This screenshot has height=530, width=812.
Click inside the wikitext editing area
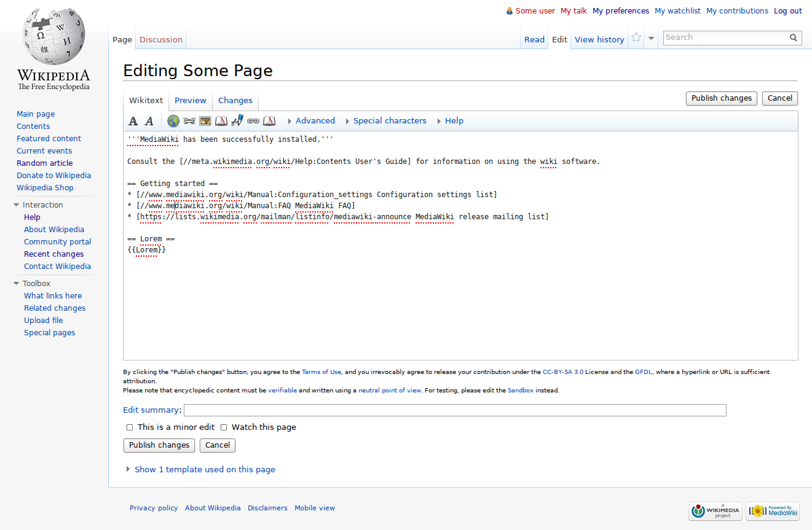[460, 246]
